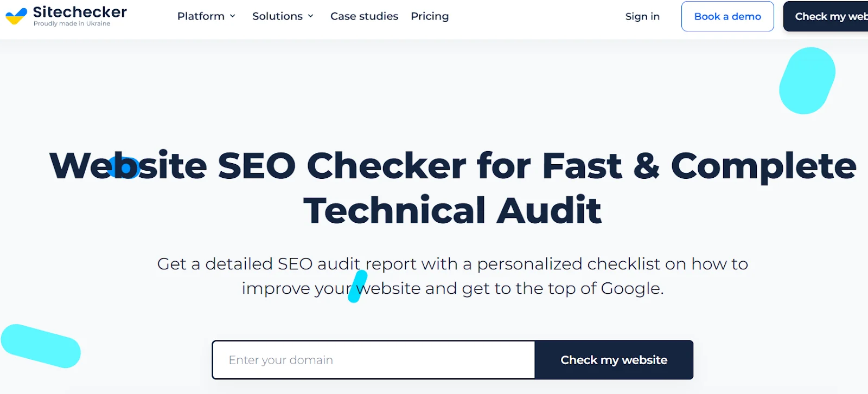Open the Platform menu item
This screenshot has width=868, height=394.
pos(201,16)
